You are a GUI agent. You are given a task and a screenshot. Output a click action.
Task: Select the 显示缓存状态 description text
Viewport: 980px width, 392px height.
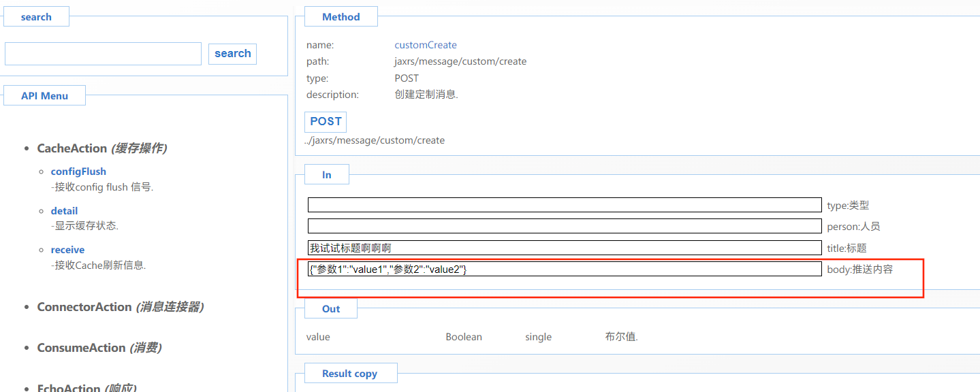(x=84, y=226)
